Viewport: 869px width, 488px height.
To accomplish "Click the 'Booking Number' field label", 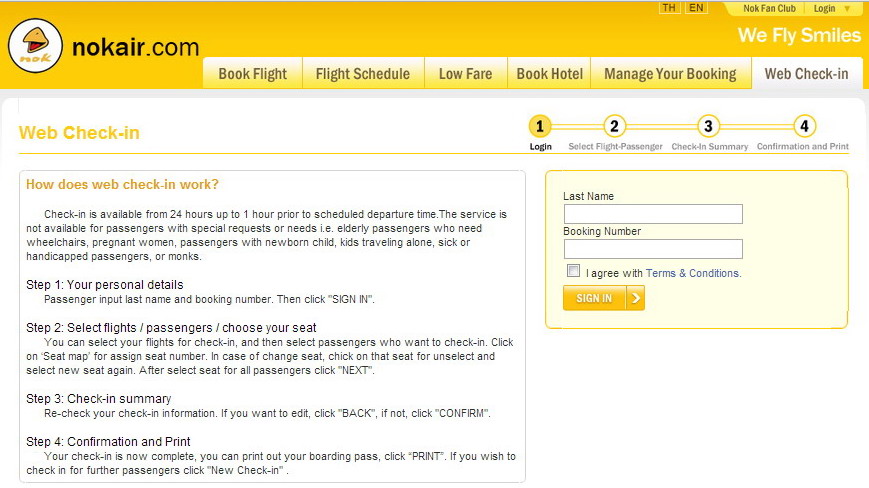I will coord(602,231).
